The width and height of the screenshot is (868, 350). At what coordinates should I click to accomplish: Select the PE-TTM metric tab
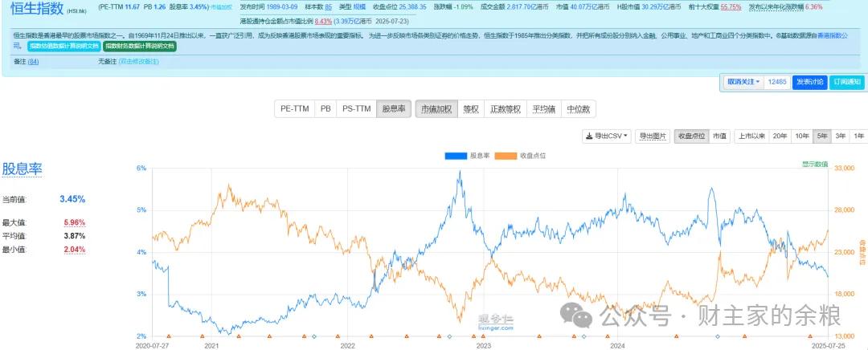click(295, 109)
